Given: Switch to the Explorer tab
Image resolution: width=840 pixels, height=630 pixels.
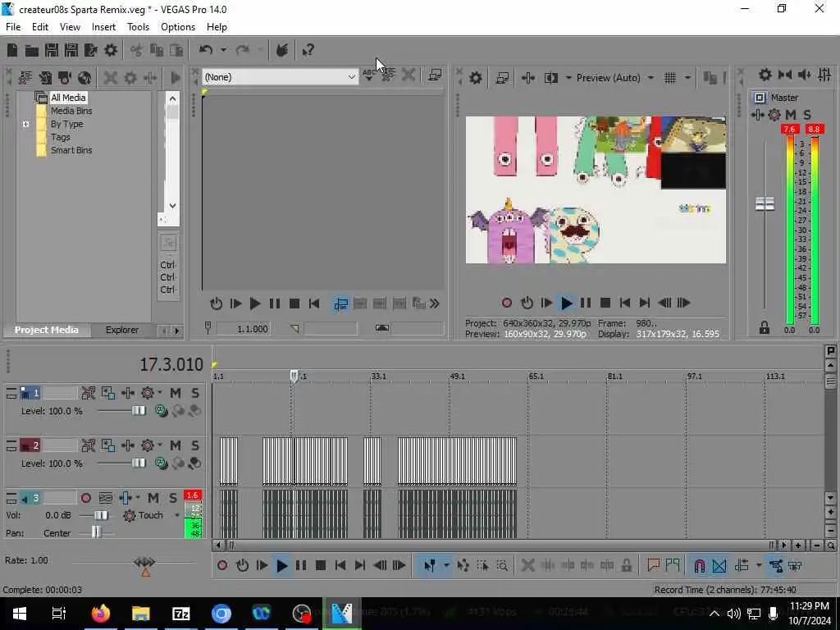Looking at the screenshot, I should point(121,330).
